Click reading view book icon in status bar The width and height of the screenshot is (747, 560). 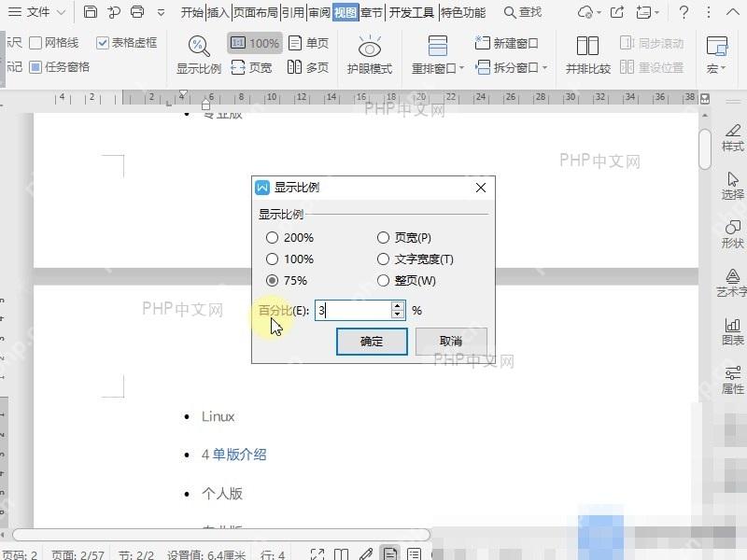pyautogui.click(x=341, y=554)
